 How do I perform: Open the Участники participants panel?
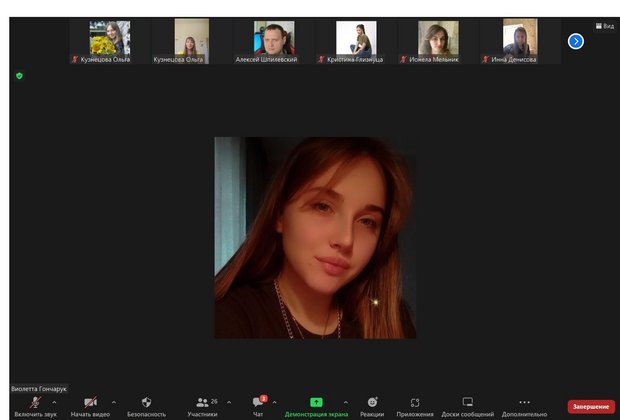[x=202, y=407]
